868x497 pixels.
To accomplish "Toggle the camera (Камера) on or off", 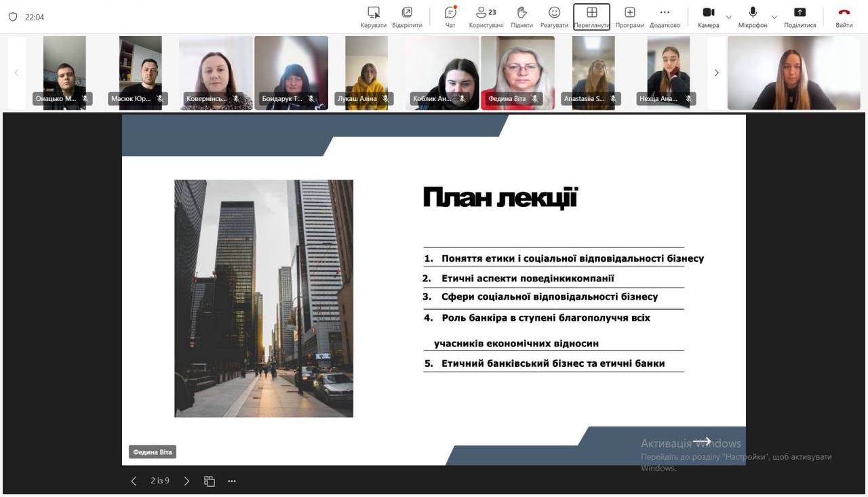I will [708, 16].
